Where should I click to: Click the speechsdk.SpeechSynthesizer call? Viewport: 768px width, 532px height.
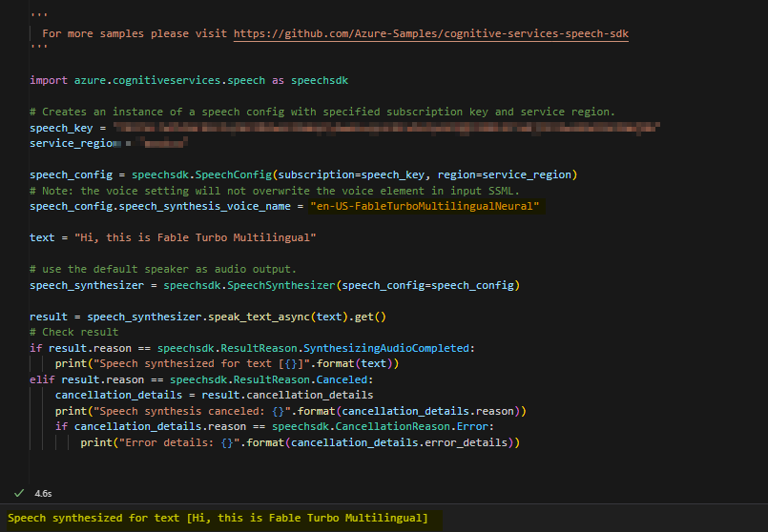click(x=342, y=285)
